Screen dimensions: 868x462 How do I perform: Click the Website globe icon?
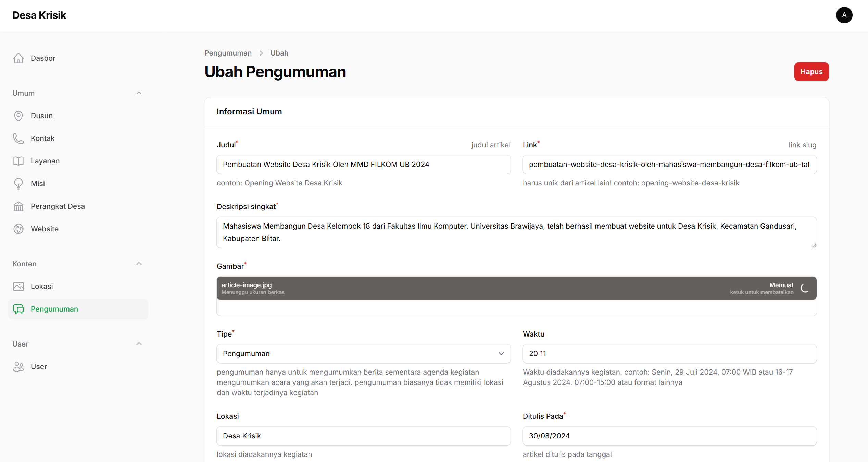[18, 229]
